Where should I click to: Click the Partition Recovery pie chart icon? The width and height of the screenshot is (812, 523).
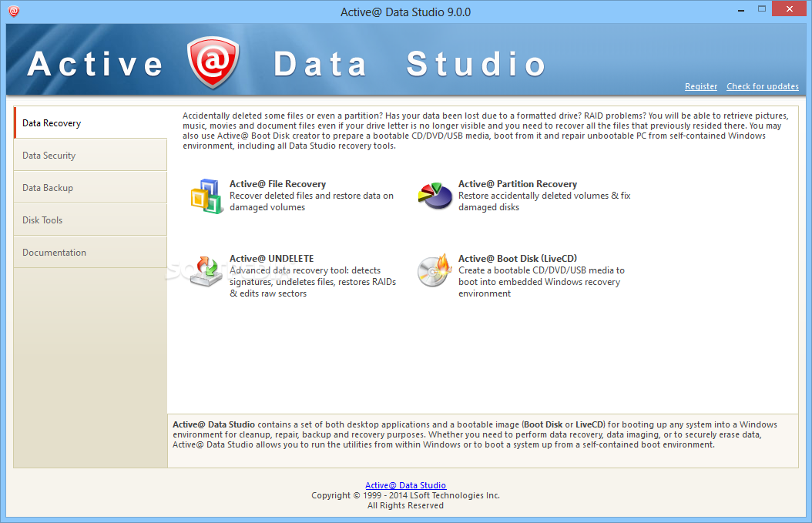pyautogui.click(x=435, y=196)
